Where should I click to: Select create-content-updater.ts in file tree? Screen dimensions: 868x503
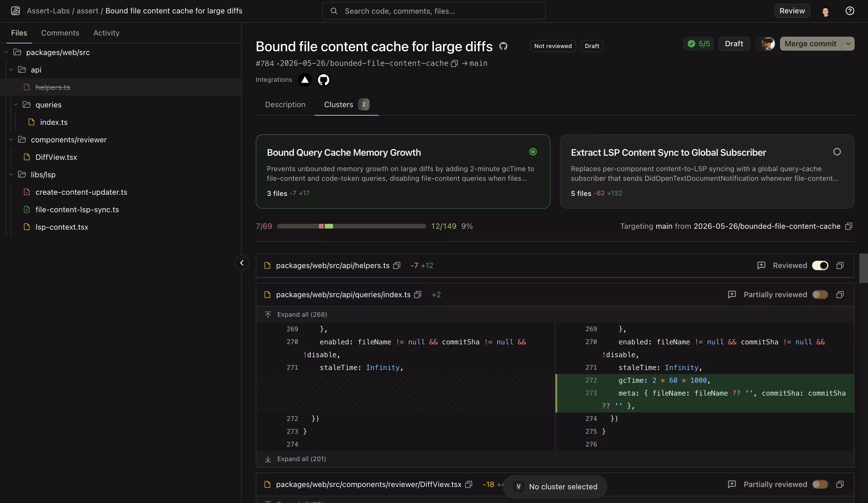121,192
